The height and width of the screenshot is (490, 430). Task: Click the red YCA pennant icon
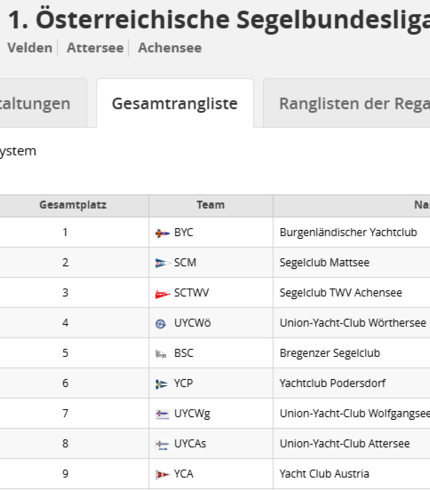(162, 474)
